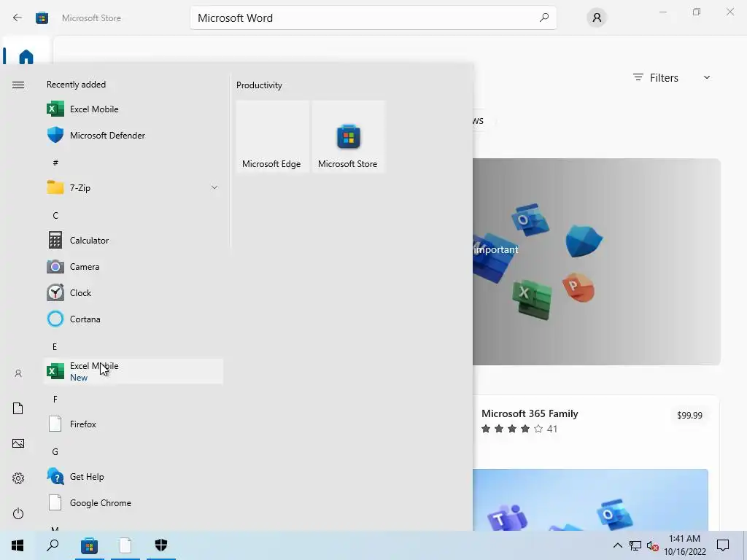Click the Windows Start button on the taskbar
This screenshot has width=747, height=560.
click(18, 545)
